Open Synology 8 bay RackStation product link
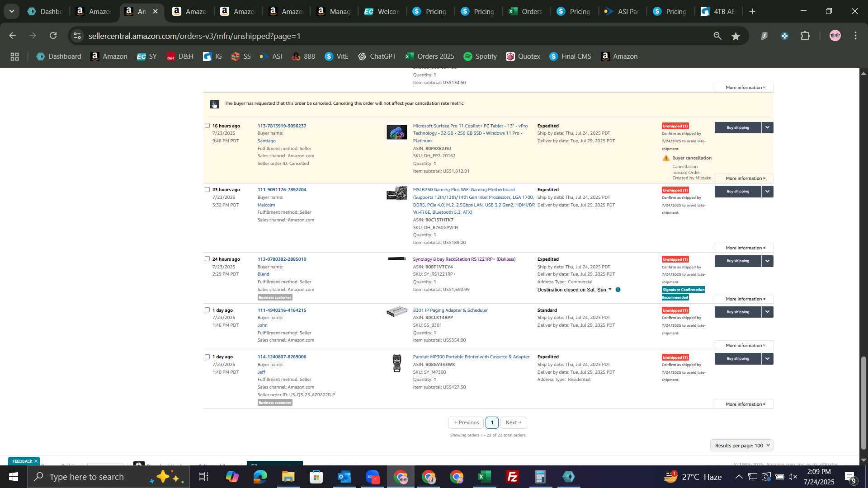This screenshot has width=868, height=488. click(464, 259)
